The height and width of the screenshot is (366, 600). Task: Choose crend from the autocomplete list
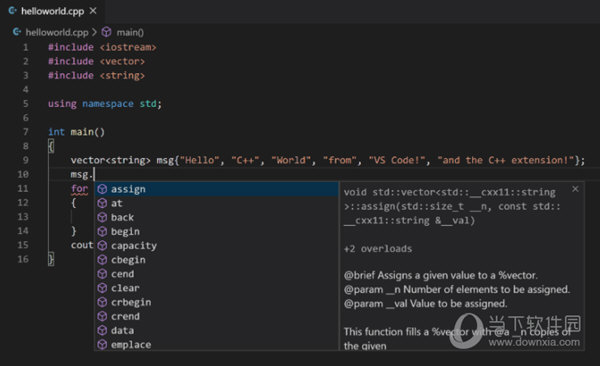tap(217, 317)
